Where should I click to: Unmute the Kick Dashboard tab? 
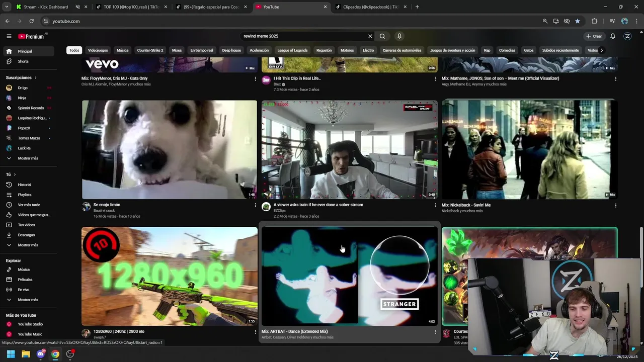(77, 7)
